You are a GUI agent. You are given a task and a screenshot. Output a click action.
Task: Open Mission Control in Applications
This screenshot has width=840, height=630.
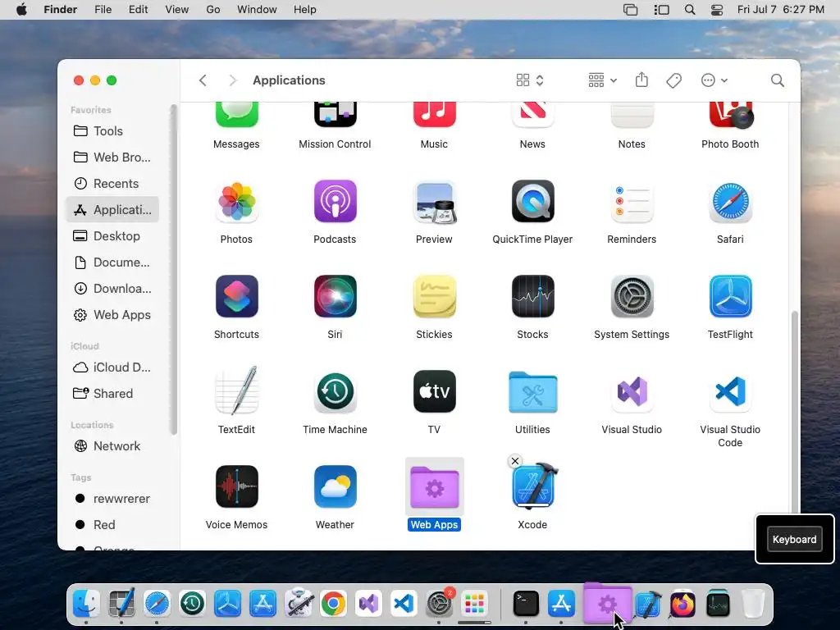coord(335,115)
